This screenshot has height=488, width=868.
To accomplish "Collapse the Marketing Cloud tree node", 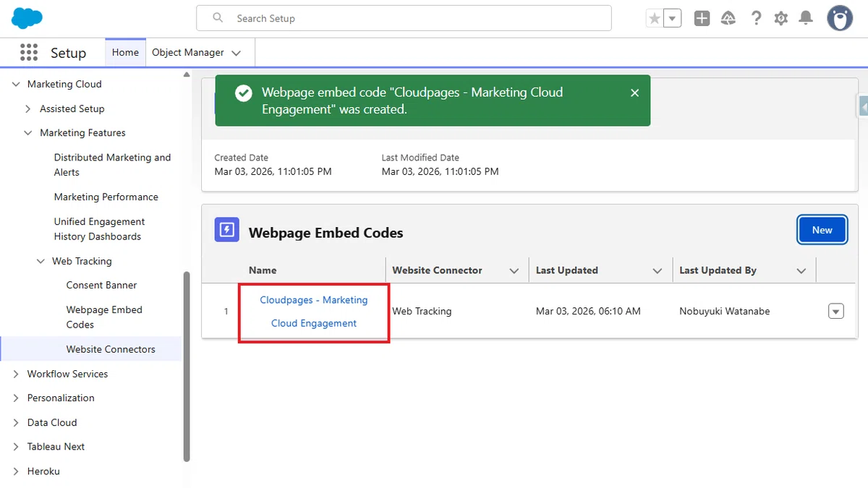I will point(16,85).
